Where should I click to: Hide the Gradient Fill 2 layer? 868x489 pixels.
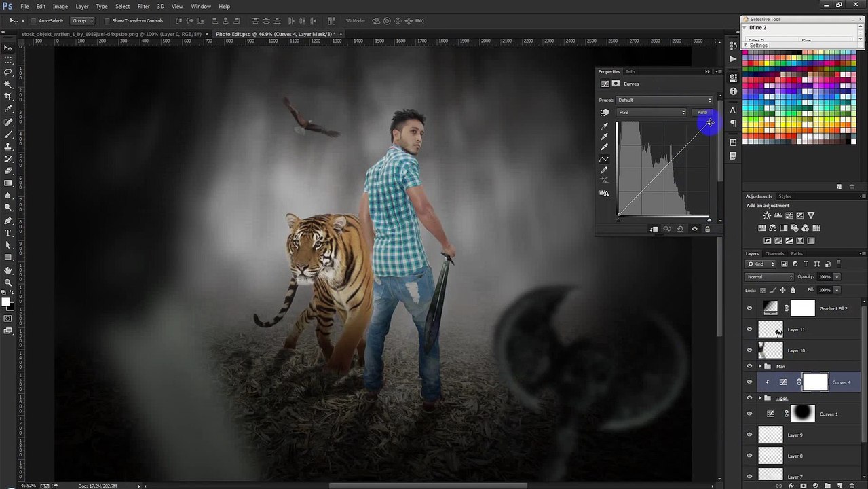(749, 308)
